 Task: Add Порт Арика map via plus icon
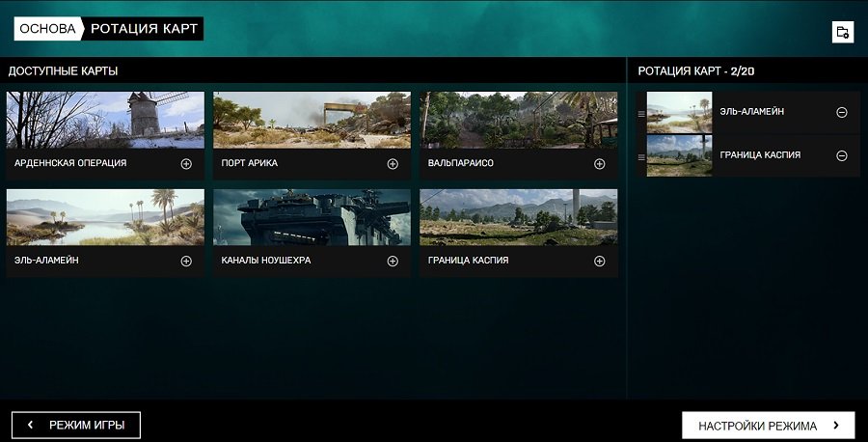point(393,164)
